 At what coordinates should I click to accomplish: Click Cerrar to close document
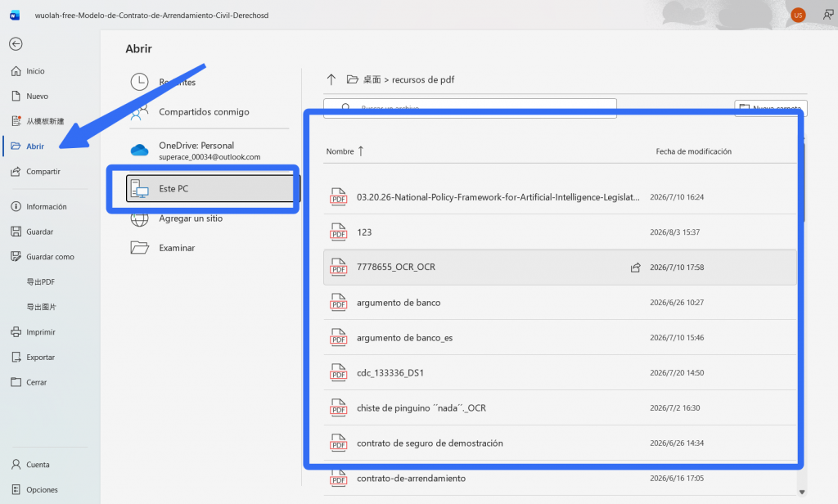[x=36, y=383]
